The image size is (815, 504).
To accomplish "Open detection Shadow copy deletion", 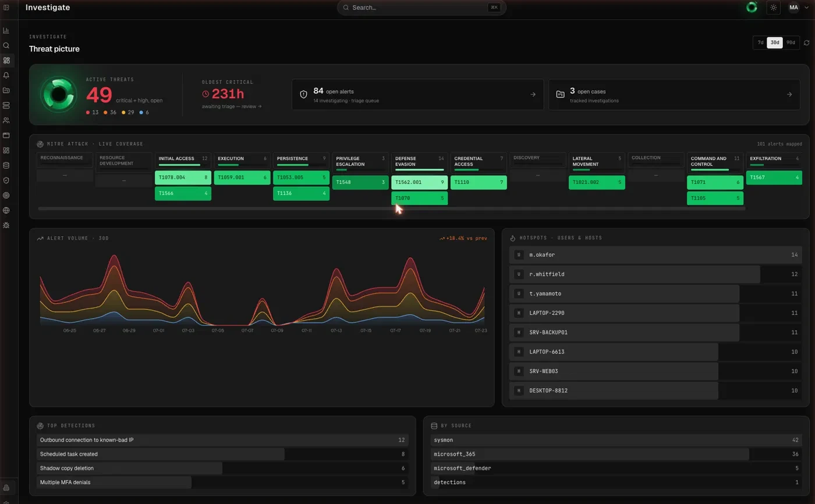I will 222,468.
